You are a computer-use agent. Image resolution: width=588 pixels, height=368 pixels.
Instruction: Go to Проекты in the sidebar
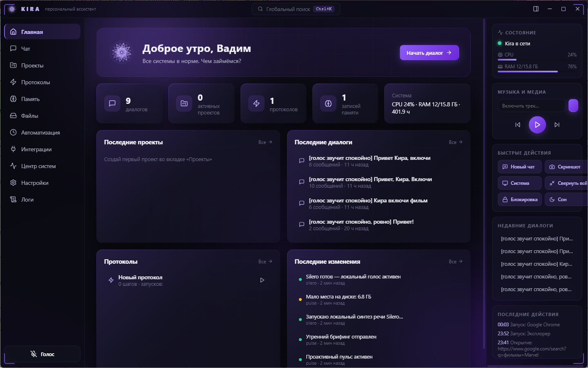click(42, 65)
